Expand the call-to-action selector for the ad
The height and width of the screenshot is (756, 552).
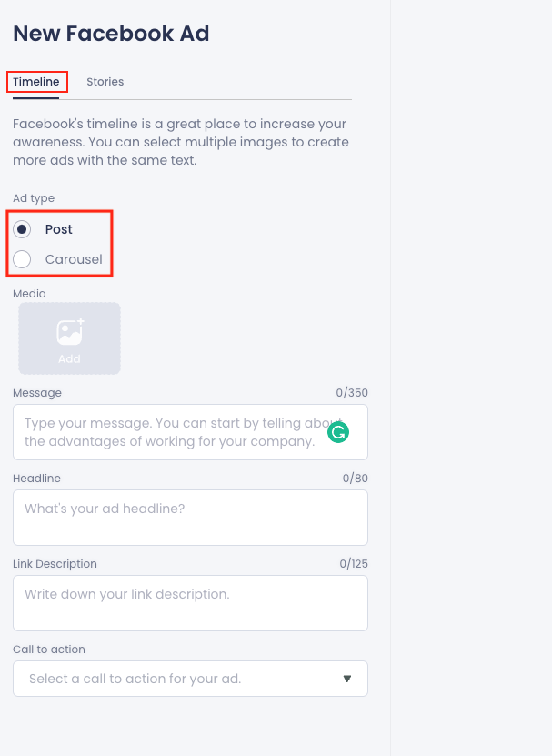190,679
